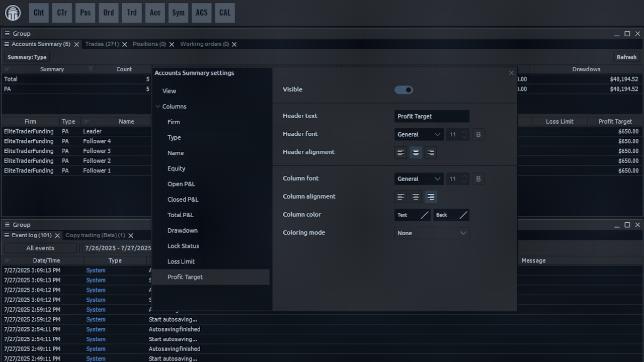Collapse the Columns tree section

coord(158,107)
